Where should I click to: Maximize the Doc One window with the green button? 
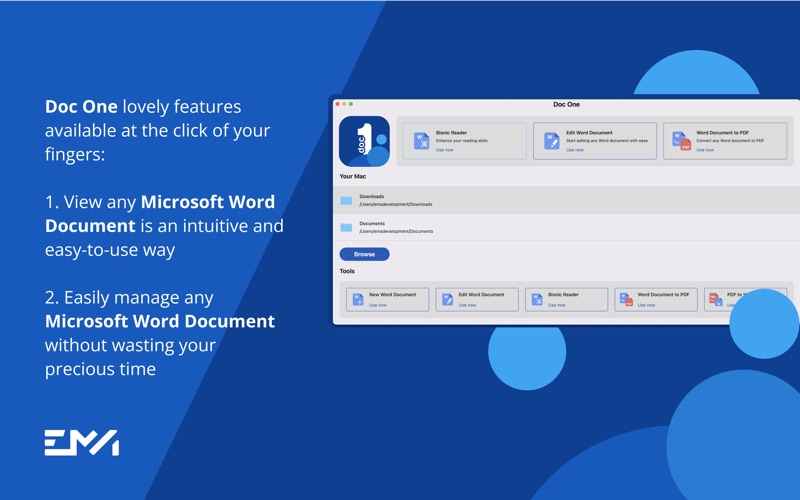click(351, 104)
